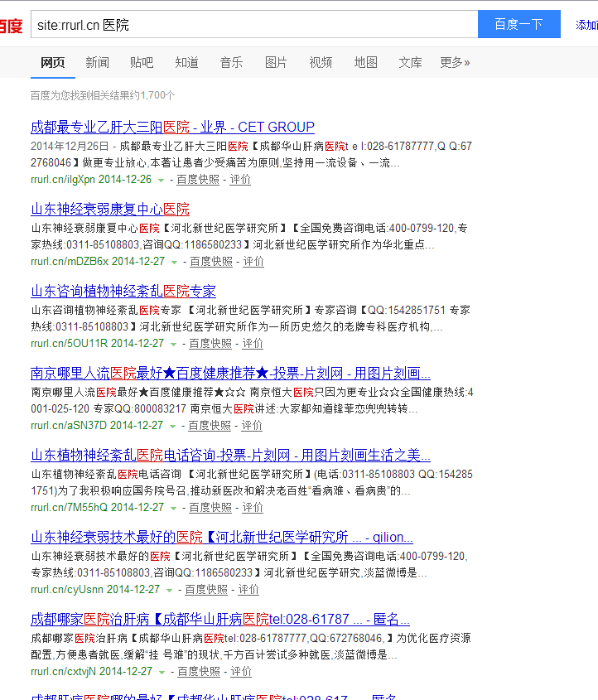Click the URL text rrurl.cn/7M55hQ 2014-12-27
Screen dimensions: 598x700
point(98,508)
